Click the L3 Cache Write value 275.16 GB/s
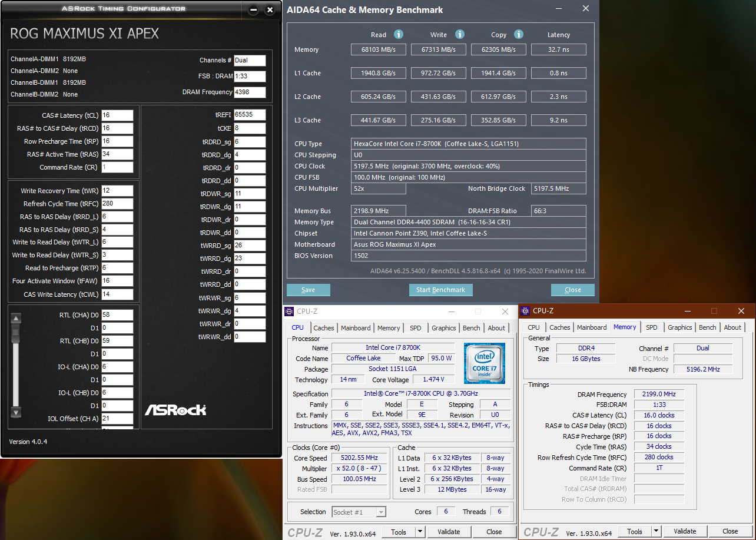Viewport: 756px width, 540px height. click(439, 121)
